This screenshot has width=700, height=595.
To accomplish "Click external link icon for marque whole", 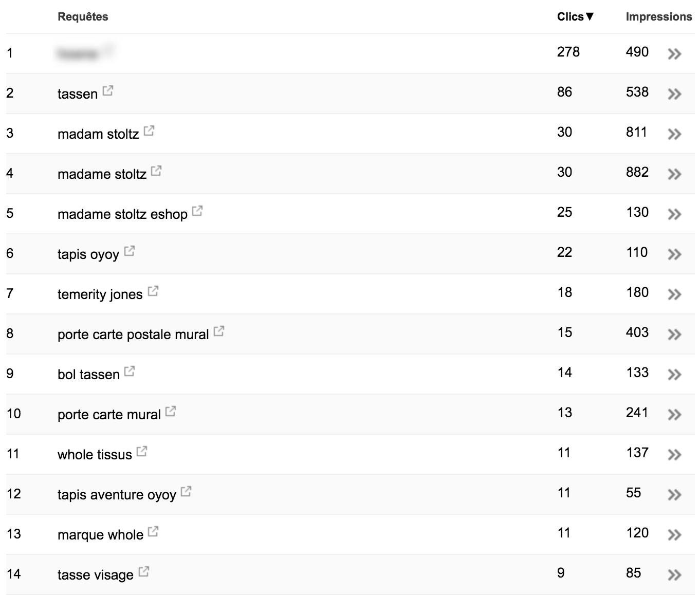I will [153, 532].
